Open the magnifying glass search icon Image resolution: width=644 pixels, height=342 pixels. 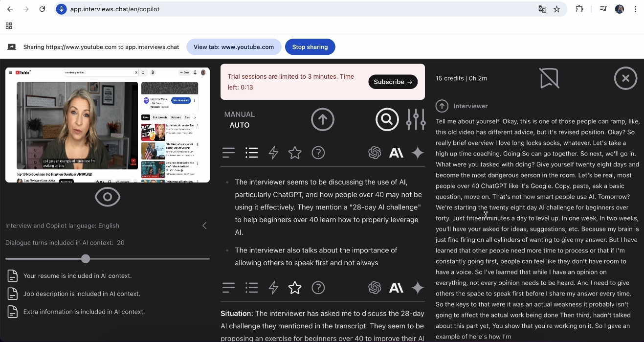387,119
